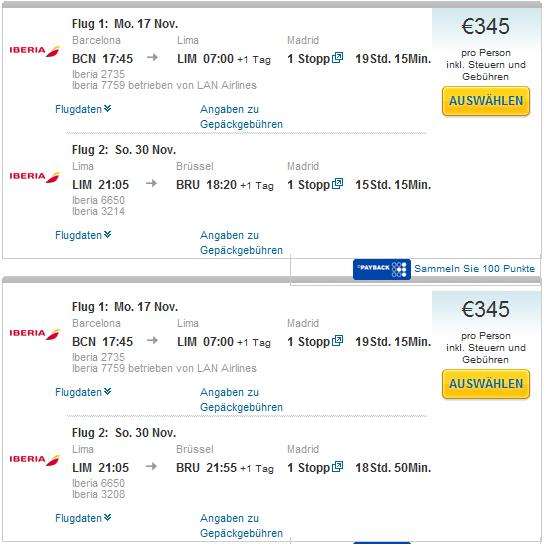Expand Flugdaten for second result's Flug 1

pos(83,392)
